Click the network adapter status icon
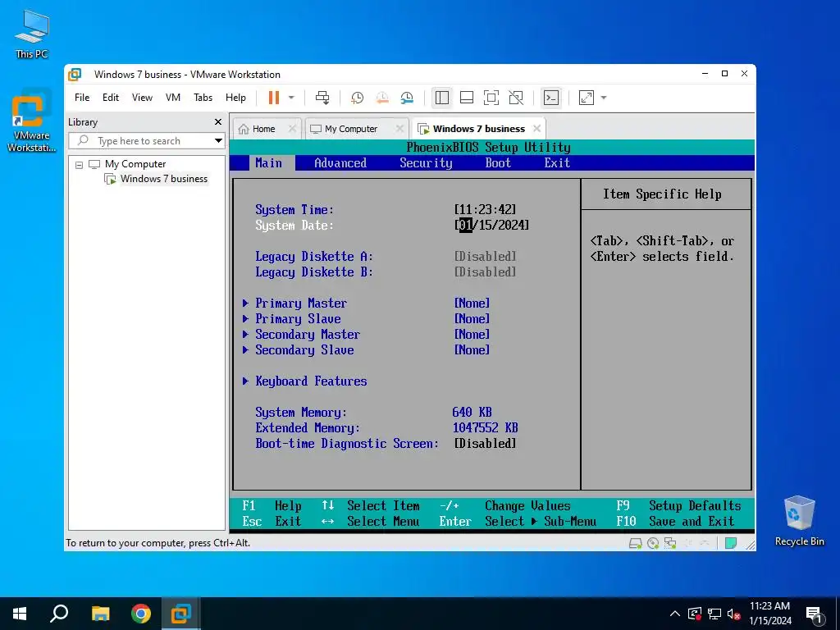This screenshot has width=840, height=630. pyautogui.click(x=670, y=543)
